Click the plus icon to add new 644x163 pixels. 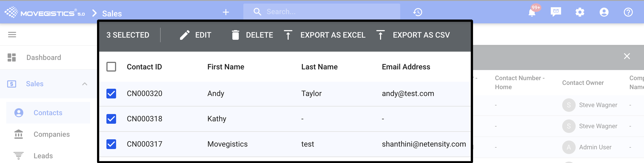[x=226, y=12]
